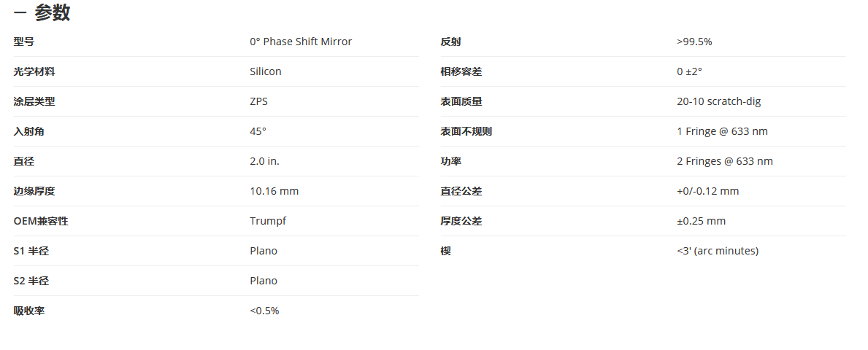This screenshot has width=868, height=350.
Task: Collapse the 参数 section header
Action: [x=42, y=12]
